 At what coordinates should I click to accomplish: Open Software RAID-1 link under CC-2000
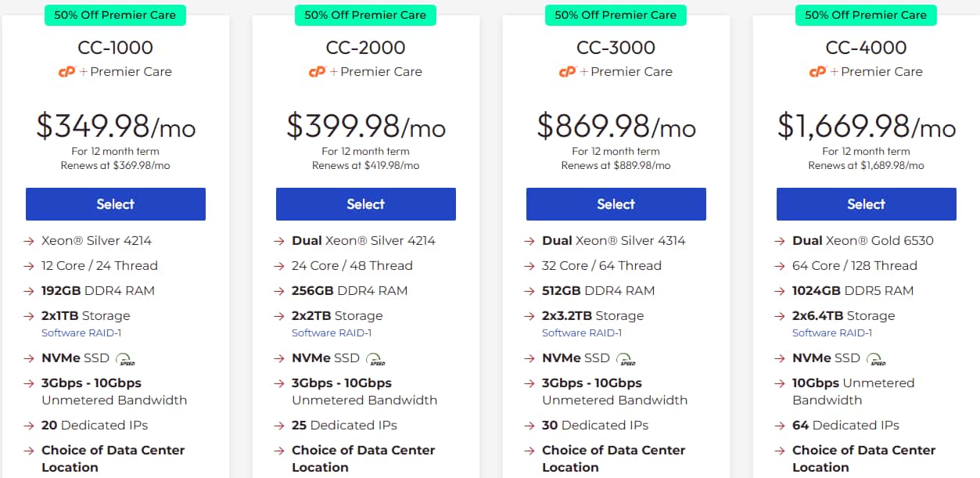pos(332,333)
